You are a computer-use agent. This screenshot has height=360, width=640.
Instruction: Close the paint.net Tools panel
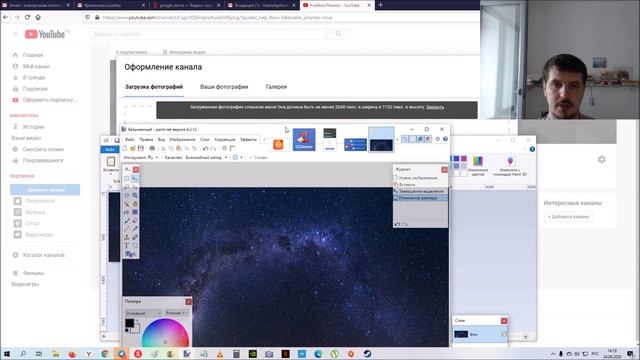click(136, 169)
